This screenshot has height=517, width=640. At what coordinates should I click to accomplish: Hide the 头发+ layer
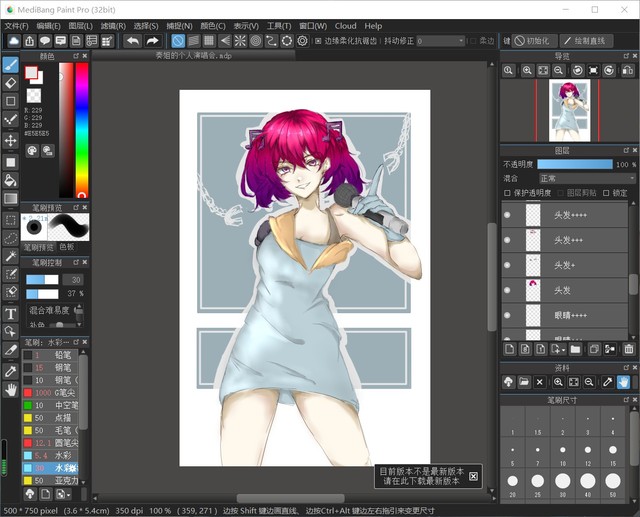(x=507, y=265)
